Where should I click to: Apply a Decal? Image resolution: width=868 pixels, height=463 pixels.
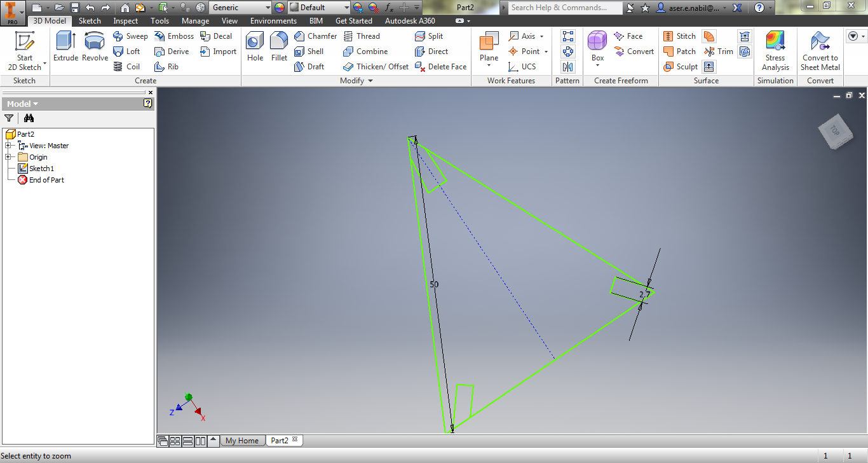pos(216,36)
